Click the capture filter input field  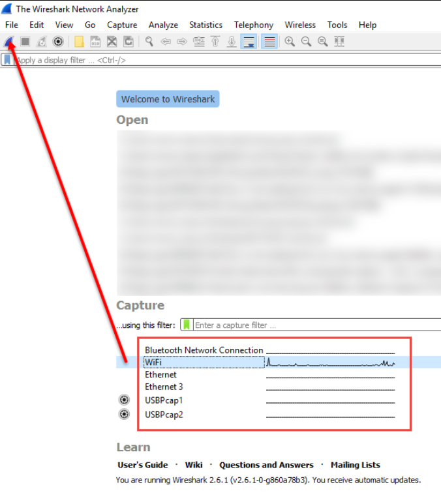pos(317,325)
